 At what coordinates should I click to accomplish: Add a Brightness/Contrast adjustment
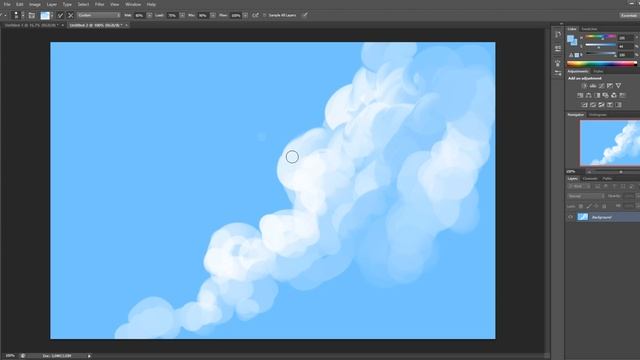tap(584, 86)
